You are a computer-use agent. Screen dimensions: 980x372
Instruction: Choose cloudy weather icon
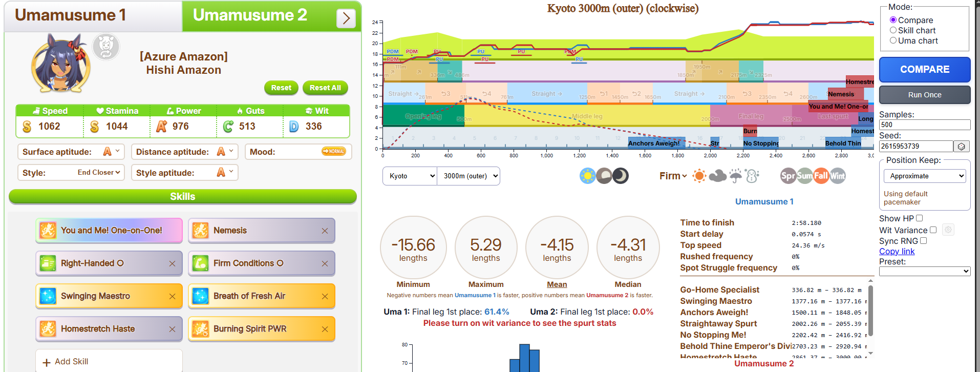[x=717, y=176]
